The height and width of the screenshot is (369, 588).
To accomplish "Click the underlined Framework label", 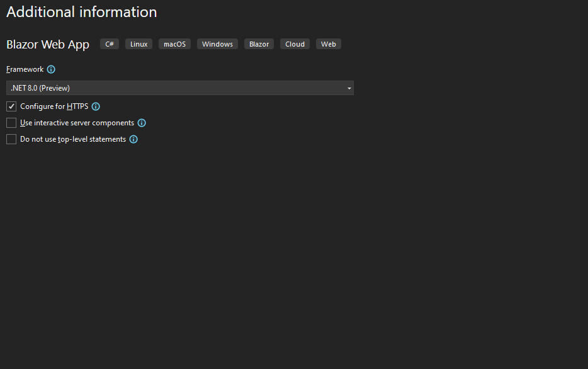I will point(23,69).
